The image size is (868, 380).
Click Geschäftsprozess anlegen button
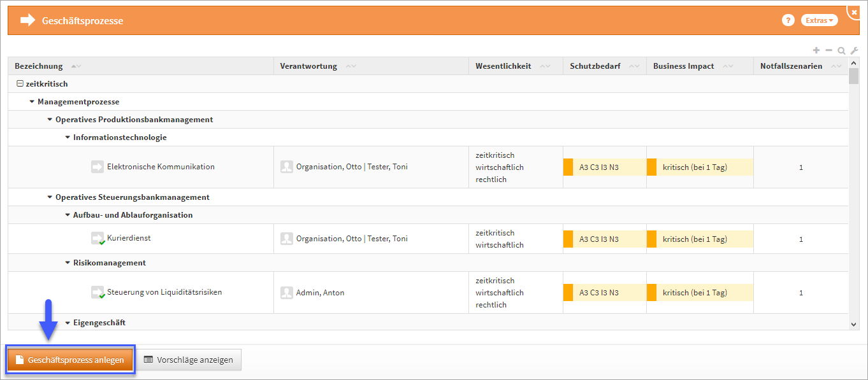coord(70,360)
